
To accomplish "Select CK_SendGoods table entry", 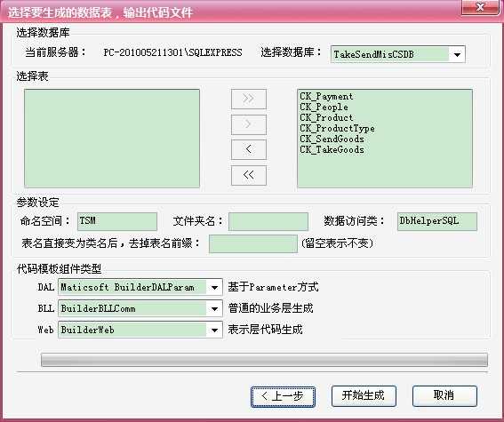I will (x=332, y=139).
